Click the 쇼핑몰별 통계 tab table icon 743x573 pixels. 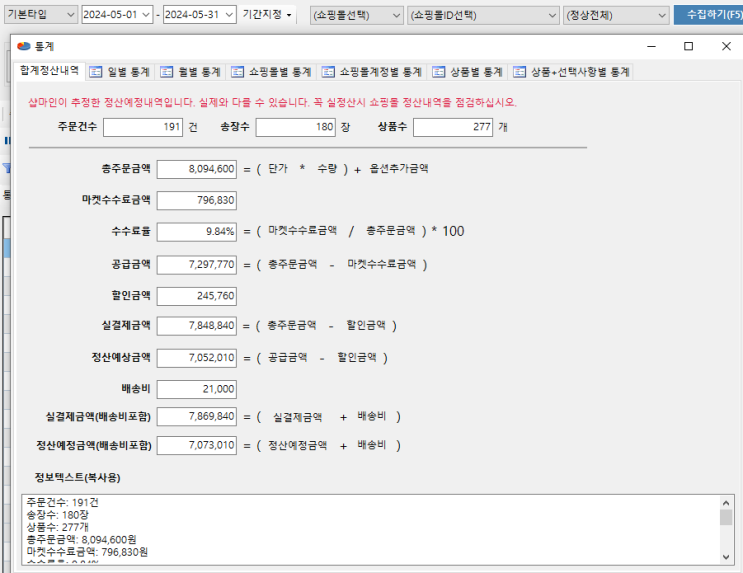tap(237, 72)
